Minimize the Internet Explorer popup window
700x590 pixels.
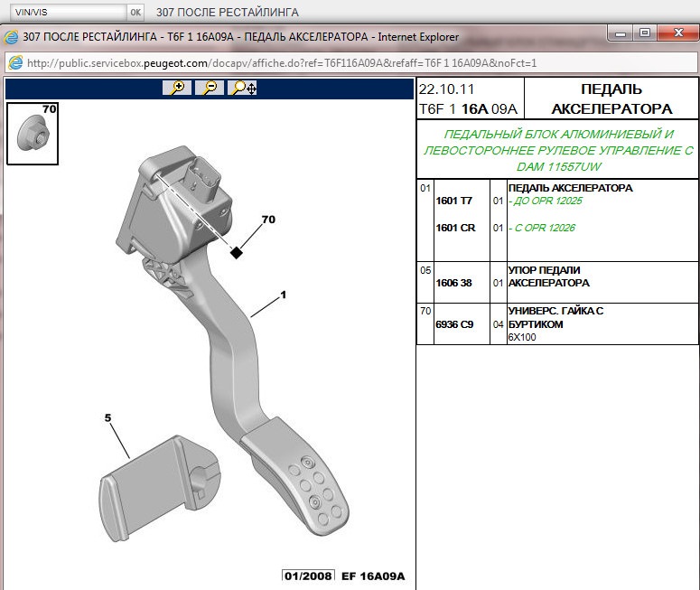tap(621, 33)
